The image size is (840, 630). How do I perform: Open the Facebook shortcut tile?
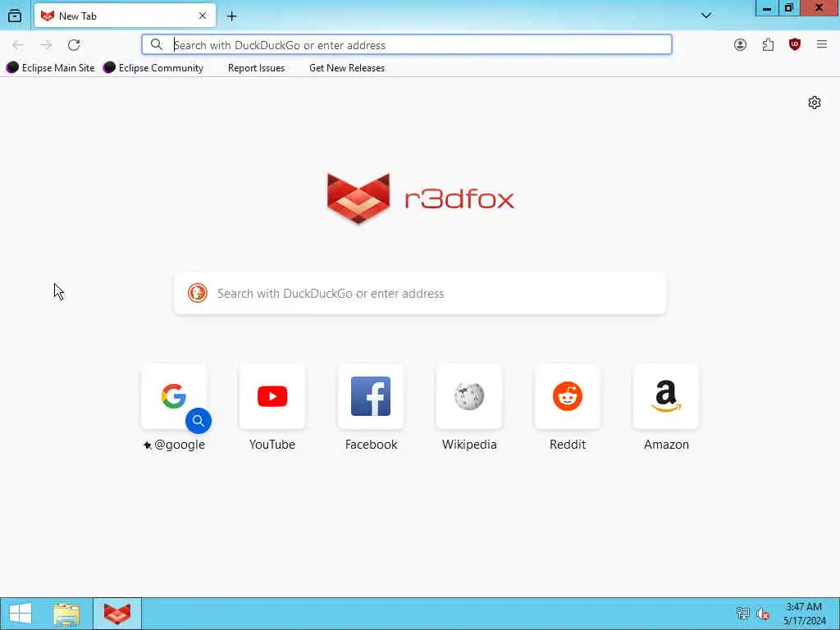pos(371,396)
